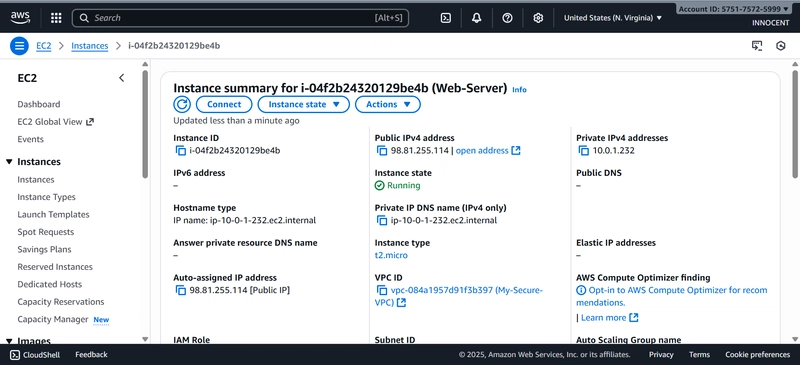Click the sidebar vertical scrollbar thumb
The height and width of the screenshot is (365, 800).
coord(145,124)
